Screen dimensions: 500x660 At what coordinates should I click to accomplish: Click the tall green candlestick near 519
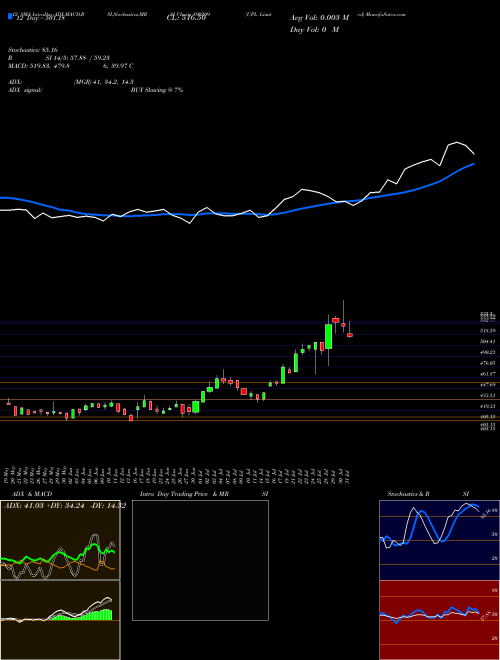pyautogui.click(x=328, y=336)
